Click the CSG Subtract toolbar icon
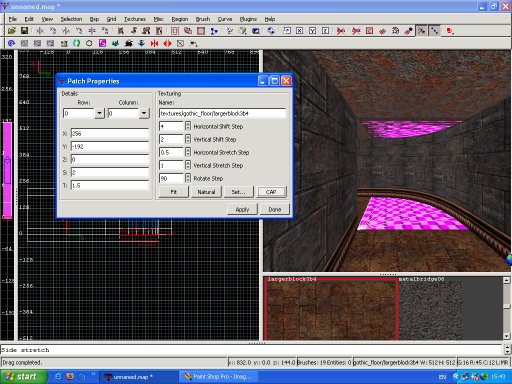 [x=175, y=31]
